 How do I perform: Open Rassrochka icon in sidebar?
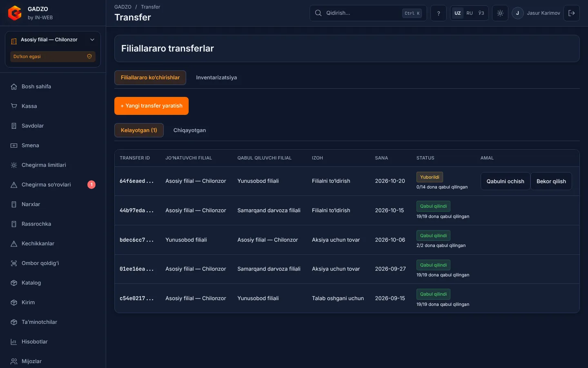pyautogui.click(x=14, y=224)
